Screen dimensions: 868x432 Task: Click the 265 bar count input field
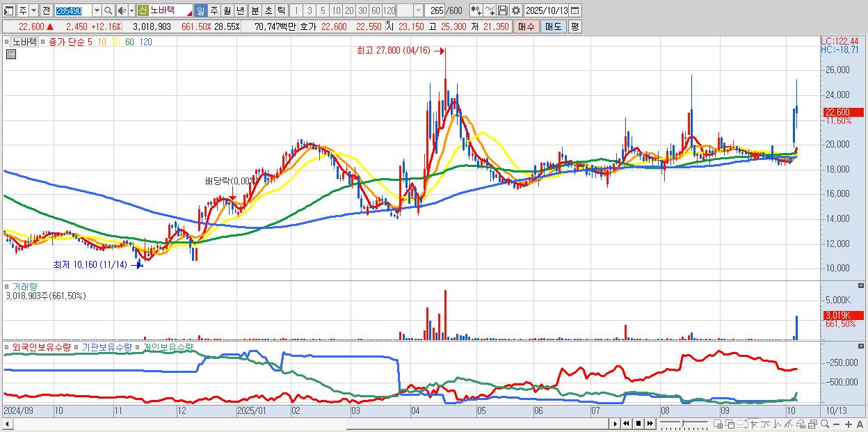435,10
